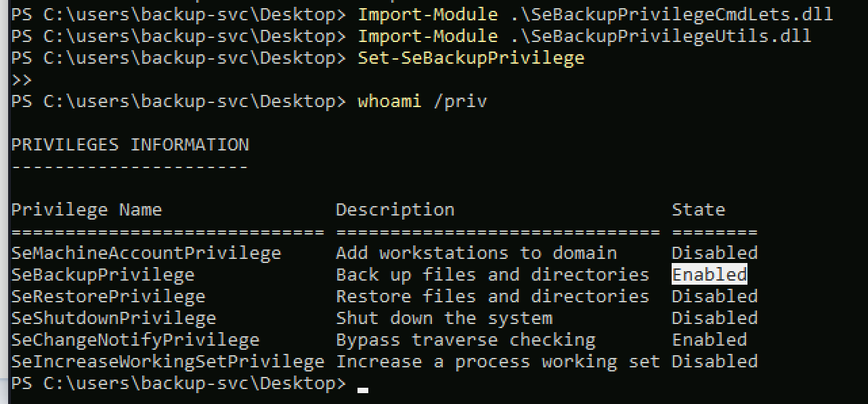Click the blinking cursor at last prompt
This screenshot has width=868, height=404.
363,390
